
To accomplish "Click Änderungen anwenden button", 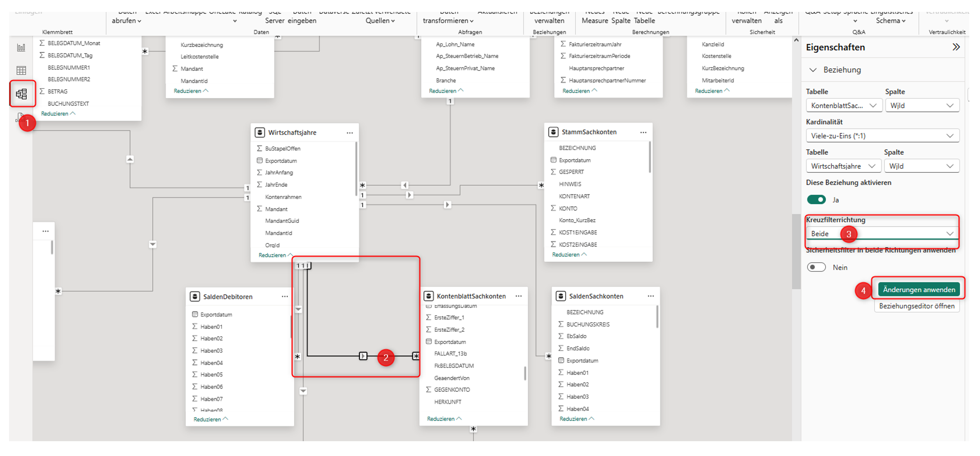I will 919,290.
